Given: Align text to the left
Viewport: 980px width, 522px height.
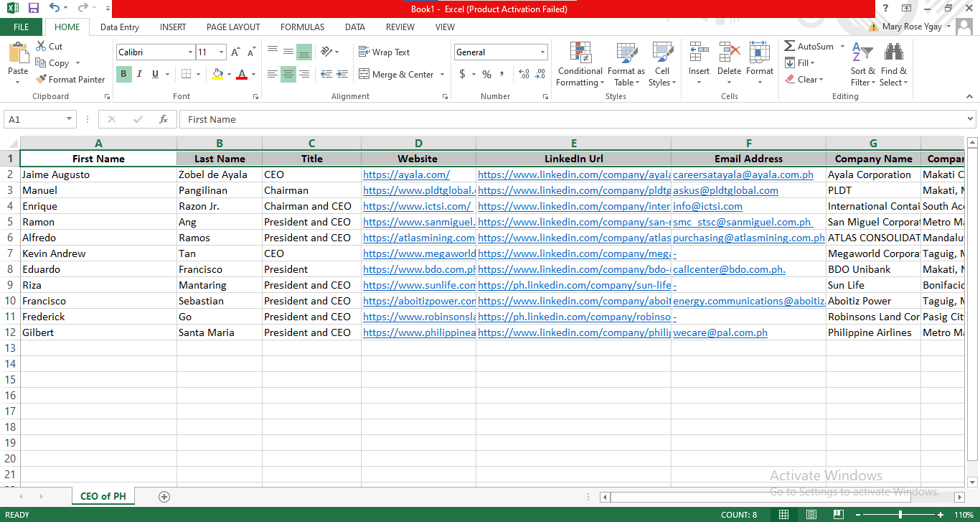Looking at the screenshot, I should click(273, 74).
